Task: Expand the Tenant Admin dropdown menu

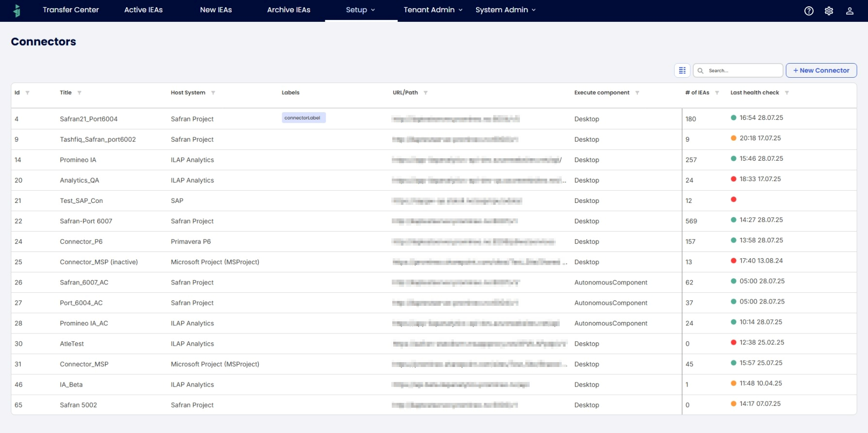Action: coord(433,10)
